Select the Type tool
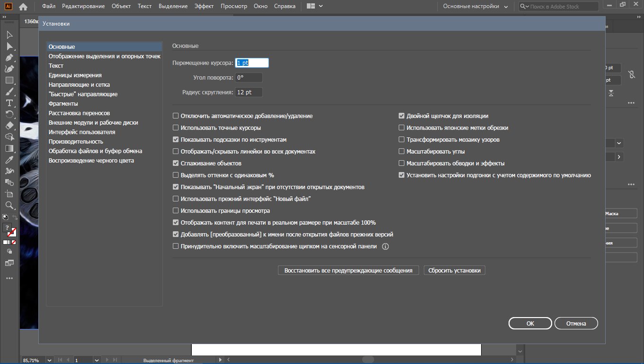Image resolution: width=644 pixels, height=364 pixels. click(9, 103)
